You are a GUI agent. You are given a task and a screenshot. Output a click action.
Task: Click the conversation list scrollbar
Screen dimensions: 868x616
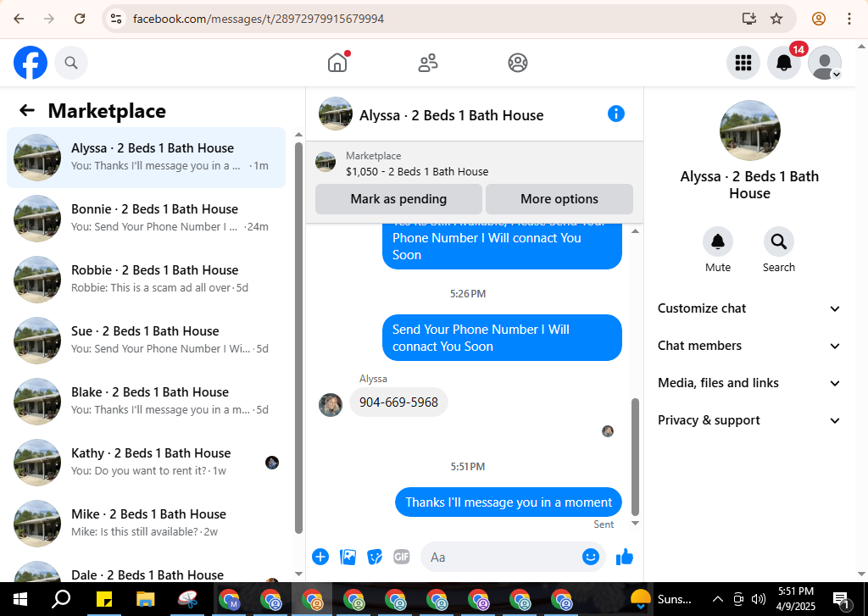pyautogui.click(x=299, y=337)
